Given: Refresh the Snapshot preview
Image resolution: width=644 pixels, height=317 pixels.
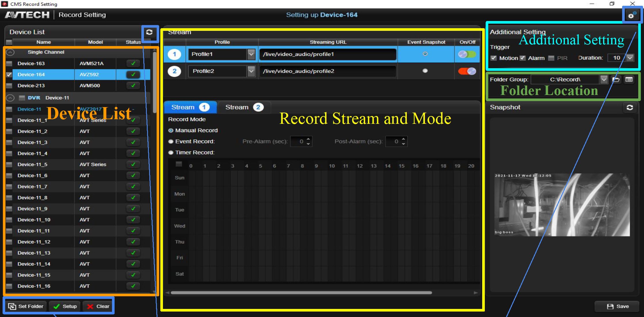Looking at the screenshot, I should point(630,107).
